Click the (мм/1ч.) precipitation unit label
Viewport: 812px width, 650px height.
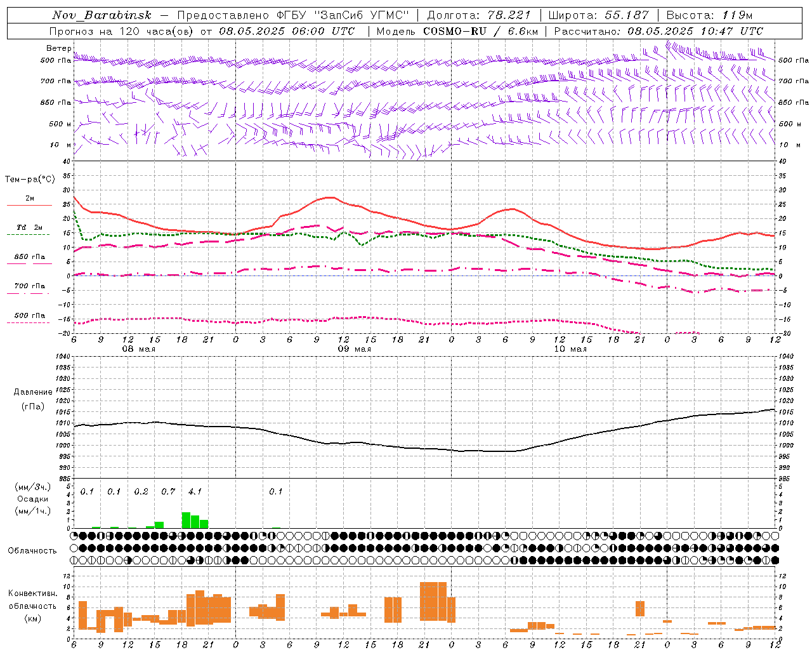[33, 511]
